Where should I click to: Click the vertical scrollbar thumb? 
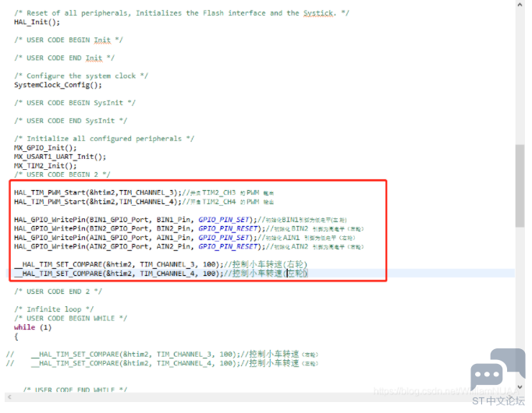pyautogui.click(x=520, y=185)
